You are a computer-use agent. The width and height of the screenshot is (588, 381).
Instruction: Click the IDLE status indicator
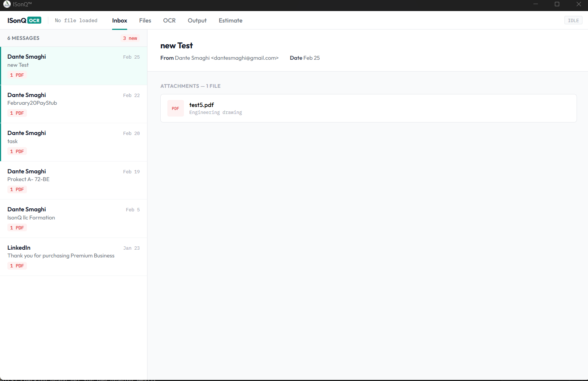coord(573,21)
